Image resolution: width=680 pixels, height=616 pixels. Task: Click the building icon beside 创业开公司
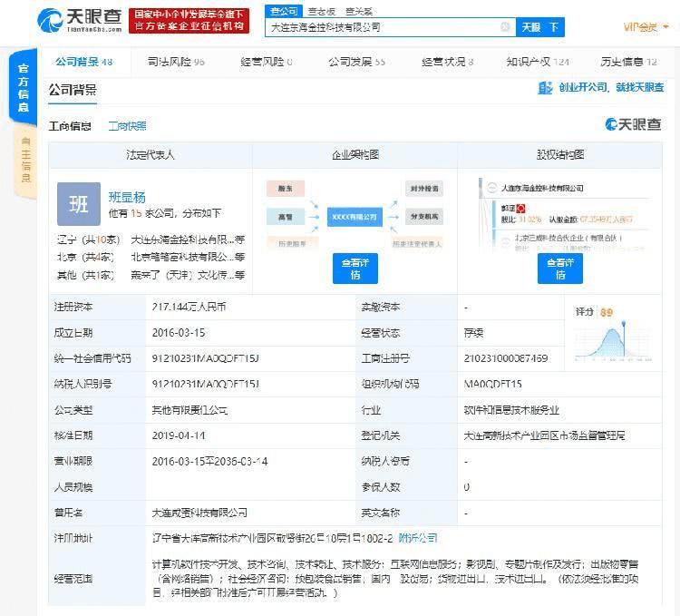[x=545, y=88]
